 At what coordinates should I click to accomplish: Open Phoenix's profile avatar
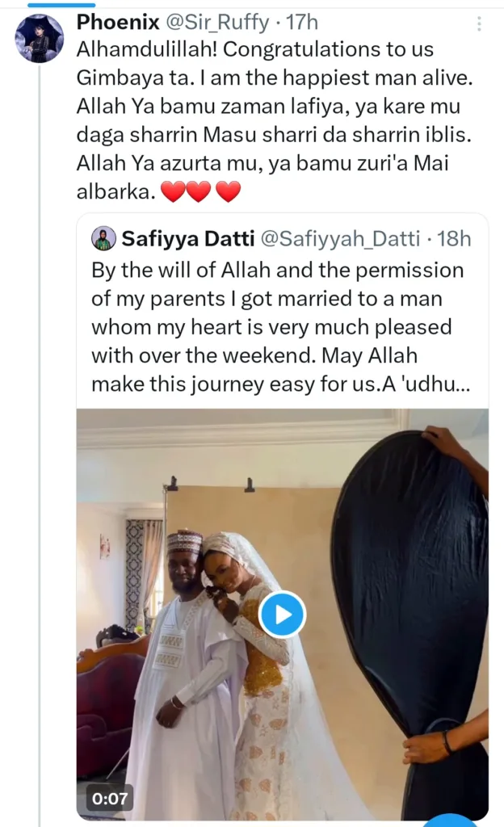pyautogui.click(x=39, y=38)
